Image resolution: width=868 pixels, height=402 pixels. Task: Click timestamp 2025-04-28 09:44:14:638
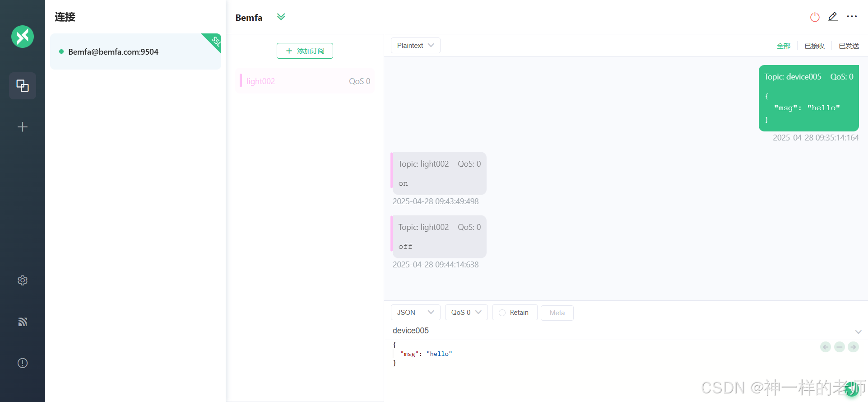point(436,265)
